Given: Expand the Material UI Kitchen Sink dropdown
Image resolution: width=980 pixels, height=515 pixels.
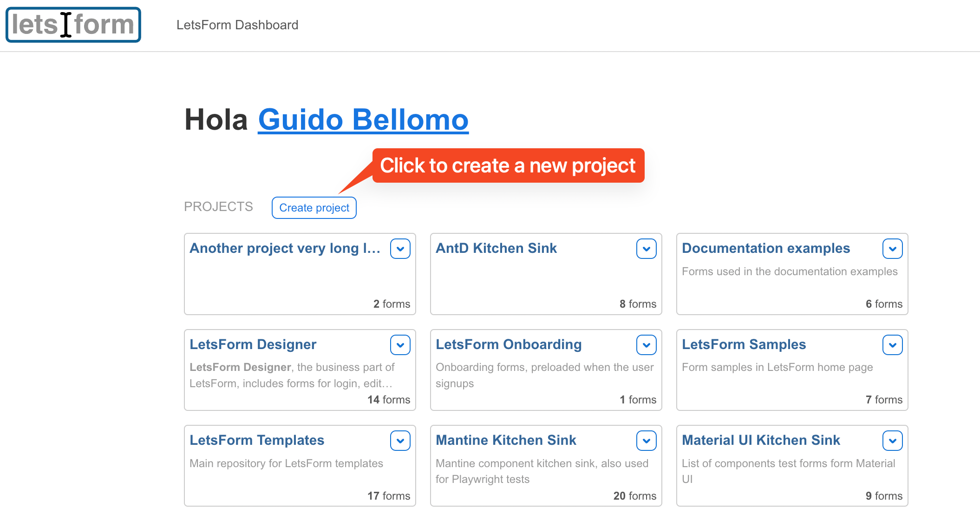Looking at the screenshot, I should click(893, 441).
